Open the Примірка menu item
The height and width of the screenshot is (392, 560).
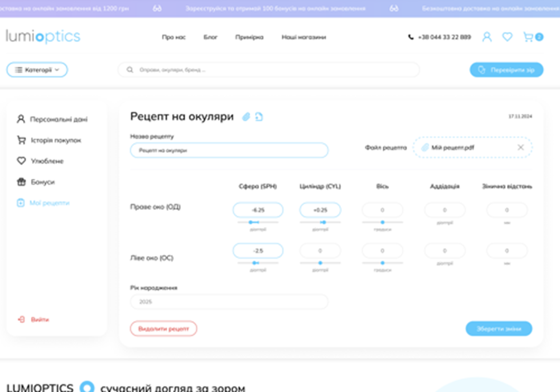click(x=249, y=37)
